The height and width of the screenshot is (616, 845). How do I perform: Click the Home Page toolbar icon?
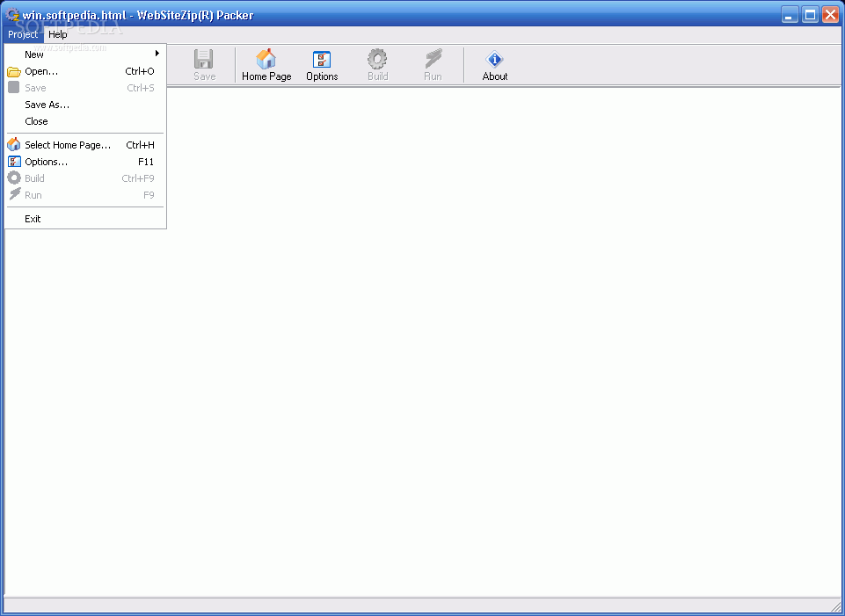pos(266,59)
